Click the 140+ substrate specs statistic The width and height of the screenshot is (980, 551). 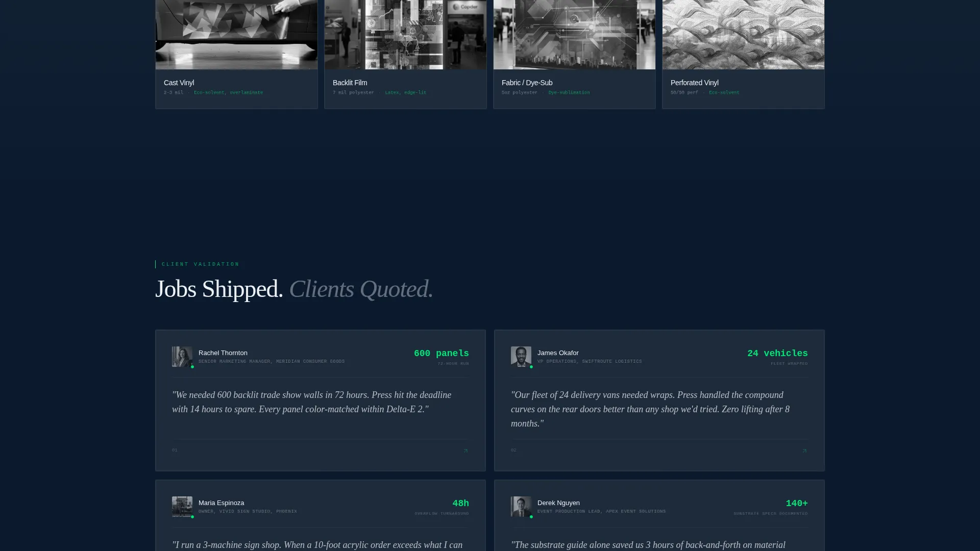tap(797, 504)
